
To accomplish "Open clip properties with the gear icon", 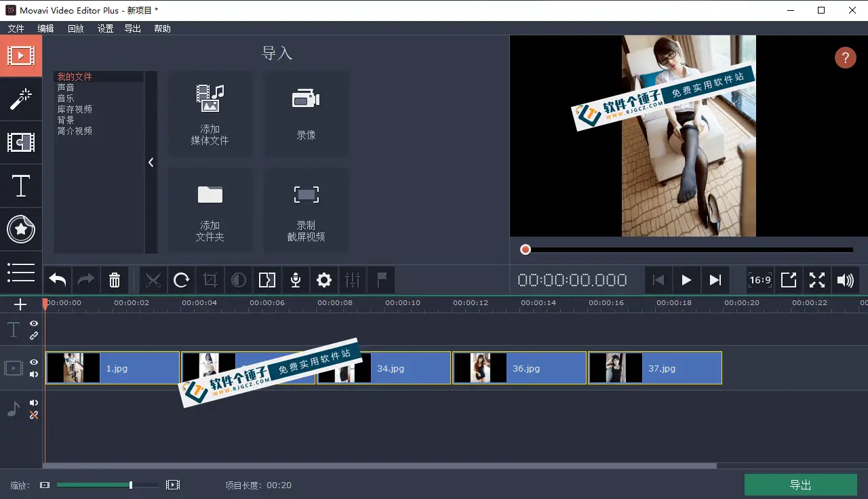I will coord(324,279).
